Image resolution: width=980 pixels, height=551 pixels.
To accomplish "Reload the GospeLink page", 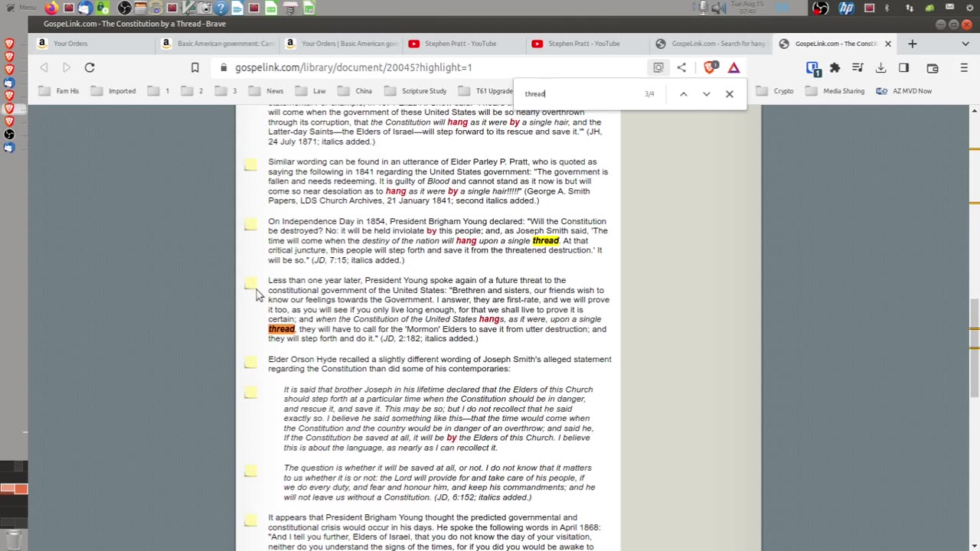I will pos(90,67).
